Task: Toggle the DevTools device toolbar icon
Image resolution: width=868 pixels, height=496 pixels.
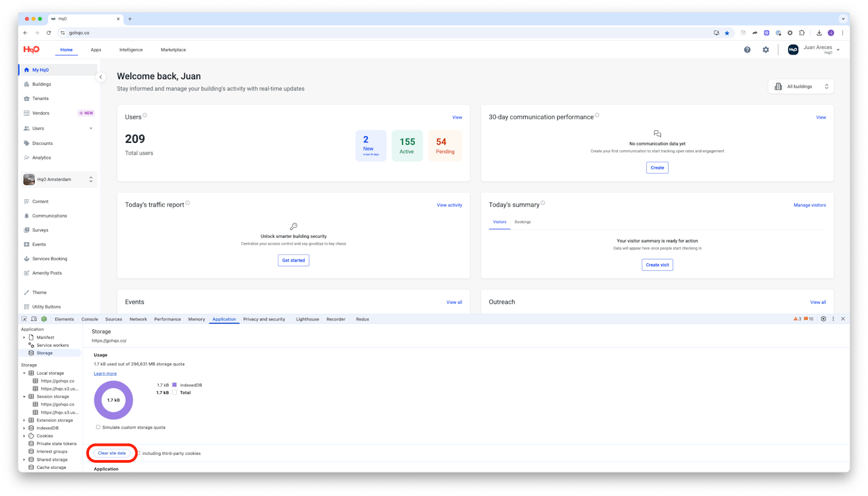Action: 34,319
